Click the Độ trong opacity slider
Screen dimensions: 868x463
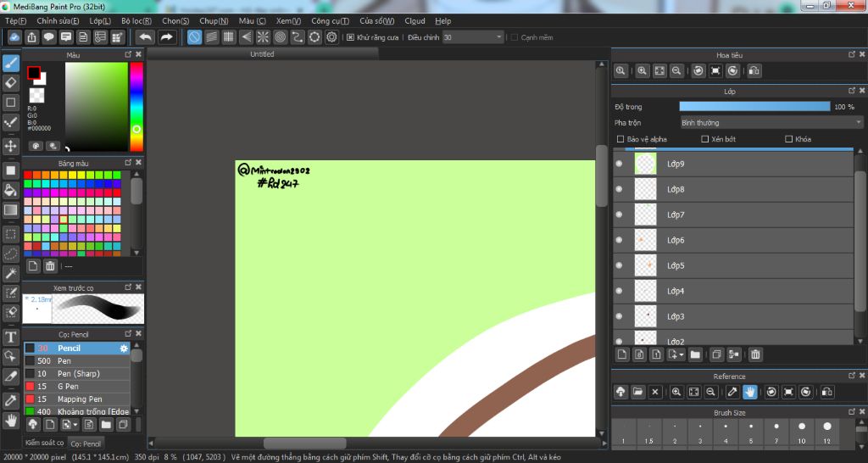(x=754, y=106)
